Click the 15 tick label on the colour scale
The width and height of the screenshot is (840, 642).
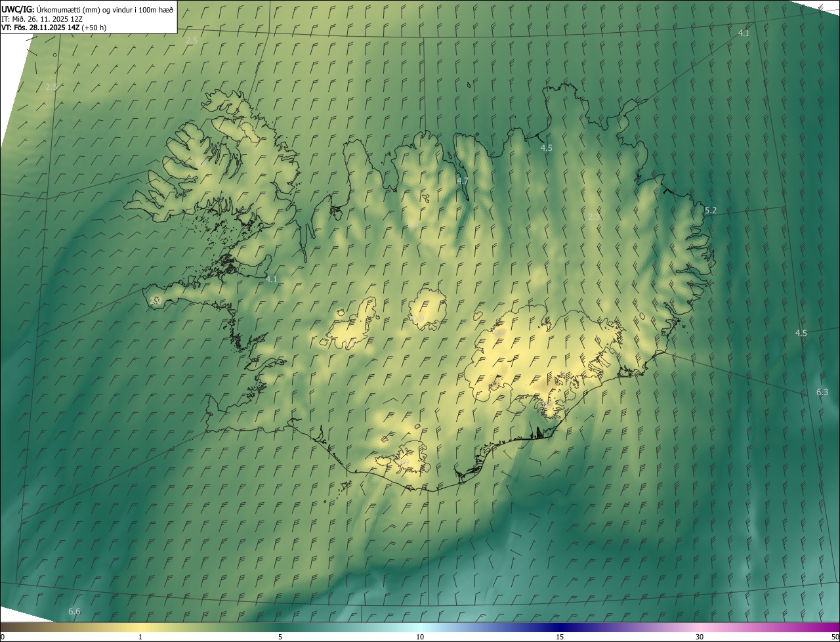click(560, 637)
